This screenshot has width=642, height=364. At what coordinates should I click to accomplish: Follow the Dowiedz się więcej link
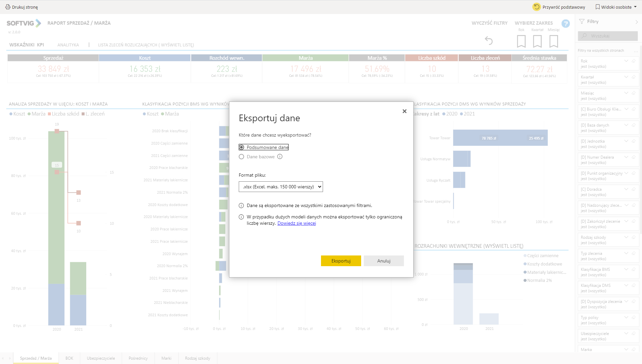(296, 223)
